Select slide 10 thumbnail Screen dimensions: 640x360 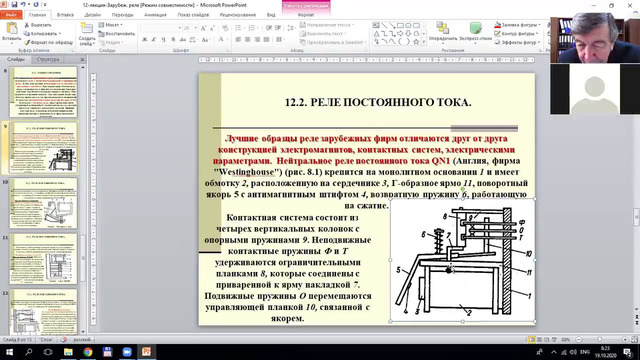pos(43,203)
